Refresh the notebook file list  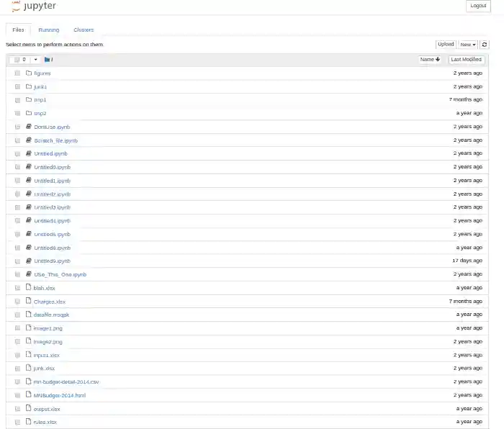(x=485, y=45)
